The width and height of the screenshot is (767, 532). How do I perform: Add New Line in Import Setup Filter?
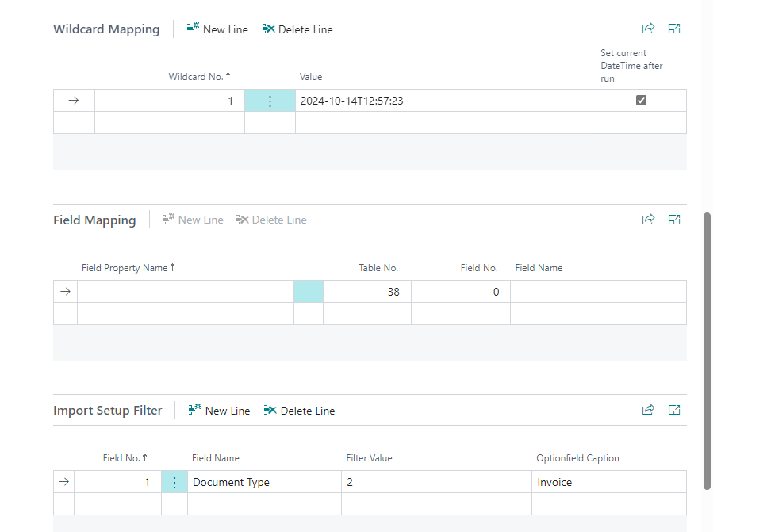[219, 411]
